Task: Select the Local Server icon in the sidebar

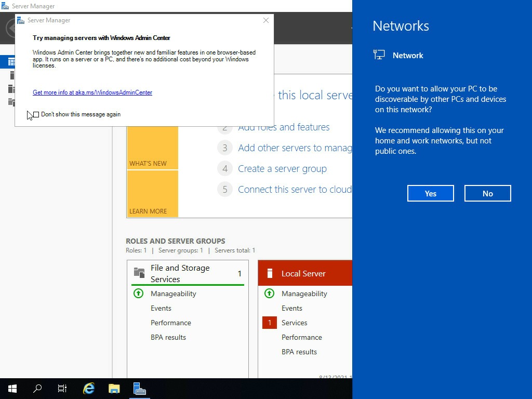Action: [x=12, y=75]
